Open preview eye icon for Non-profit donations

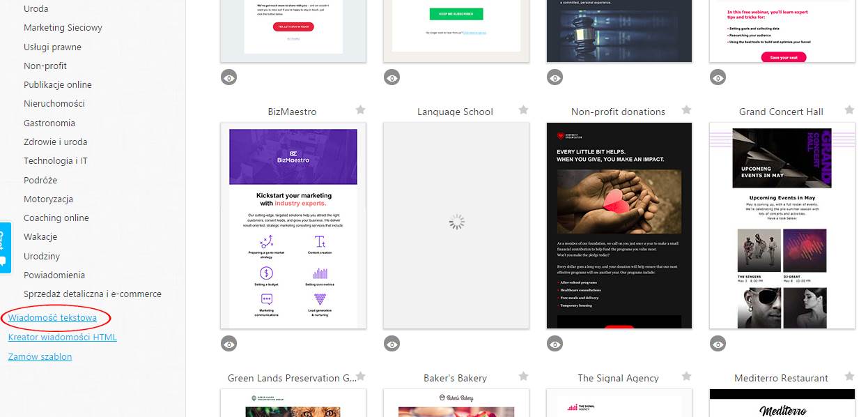point(555,343)
